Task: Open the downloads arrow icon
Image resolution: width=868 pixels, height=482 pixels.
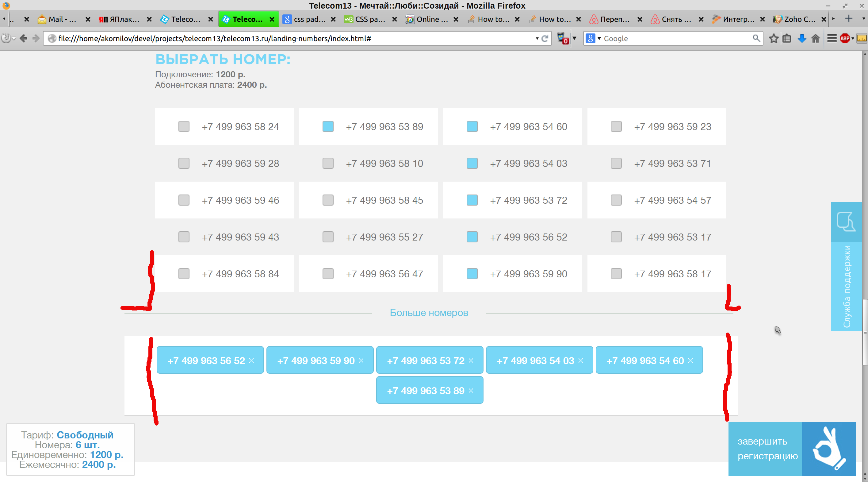Action: [x=801, y=38]
